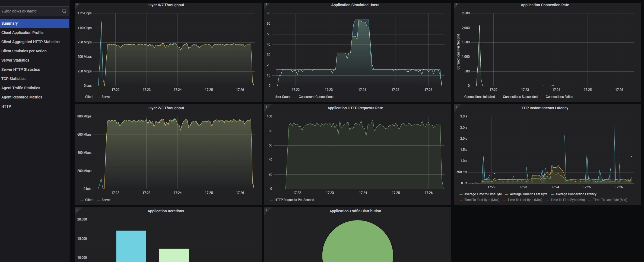Click info icon on Application Iterations panel
The width and height of the screenshot is (644, 262).
pos(77,210)
